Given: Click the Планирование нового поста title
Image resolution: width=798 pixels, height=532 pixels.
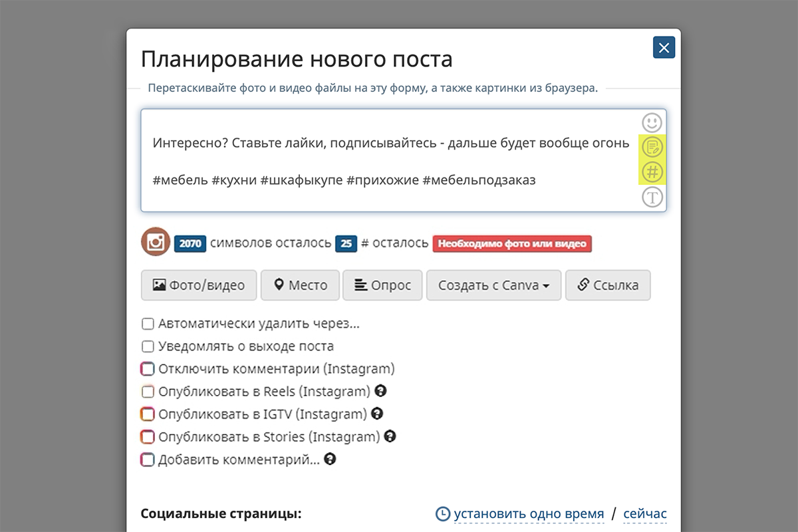Looking at the screenshot, I should (297, 59).
